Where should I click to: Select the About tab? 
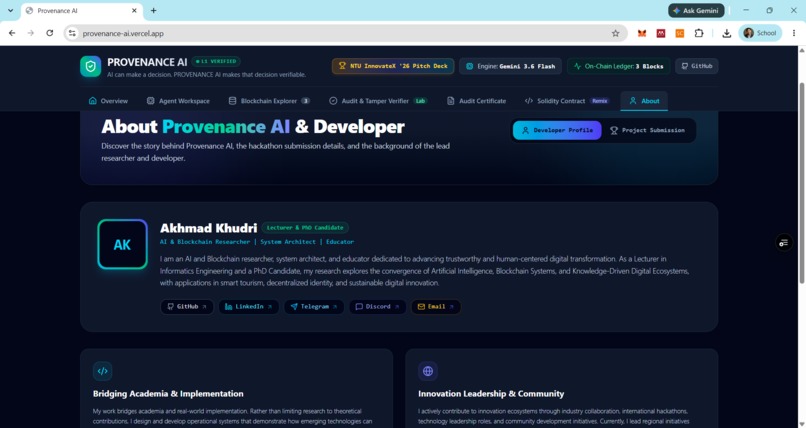(x=644, y=101)
